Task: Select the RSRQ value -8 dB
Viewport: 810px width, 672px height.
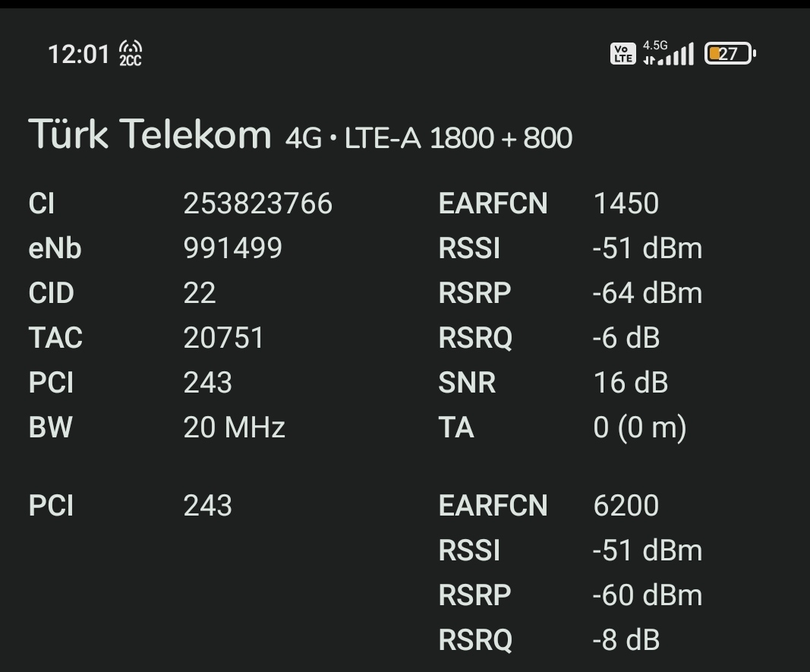Action: click(626, 640)
